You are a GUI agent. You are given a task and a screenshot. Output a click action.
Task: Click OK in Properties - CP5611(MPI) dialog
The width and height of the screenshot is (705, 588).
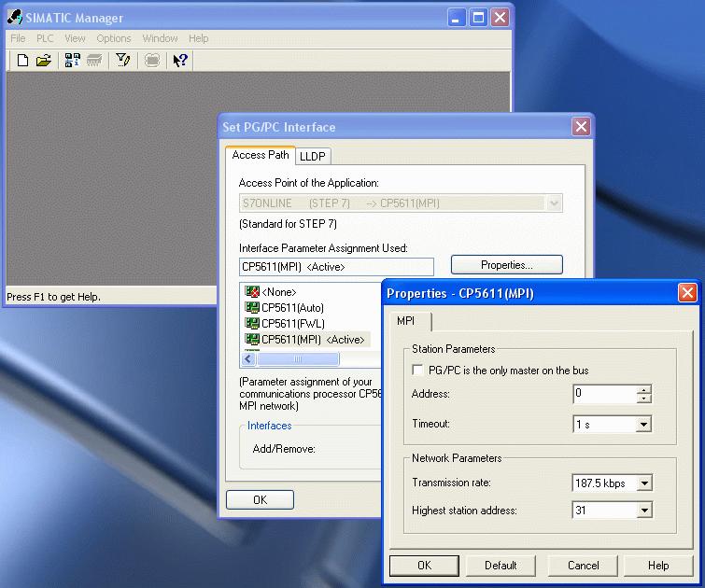(x=424, y=565)
